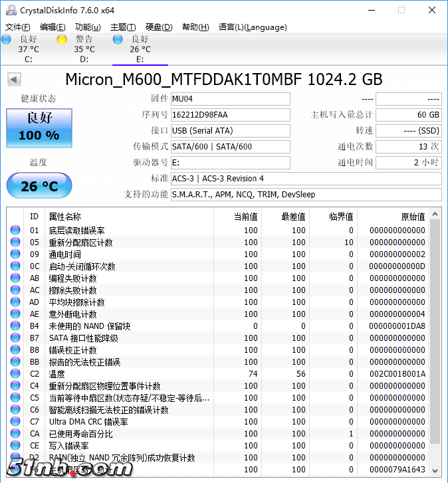
Task: Click the previous disk arrow icon
Action: click(x=14, y=80)
